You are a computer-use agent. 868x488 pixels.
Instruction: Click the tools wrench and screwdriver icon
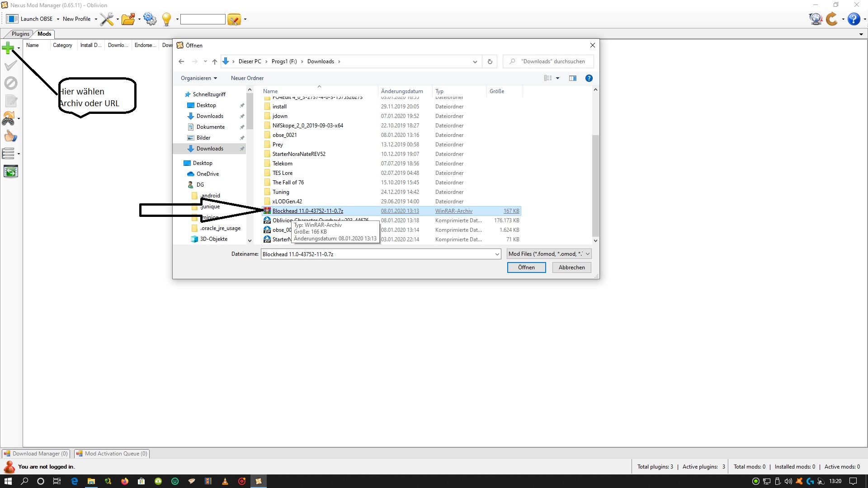107,19
